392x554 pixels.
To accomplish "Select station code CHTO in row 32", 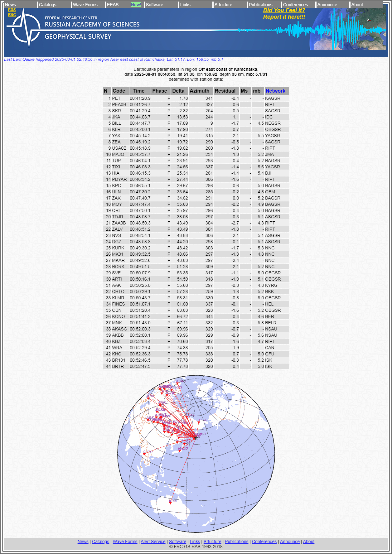I will (118, 291).
